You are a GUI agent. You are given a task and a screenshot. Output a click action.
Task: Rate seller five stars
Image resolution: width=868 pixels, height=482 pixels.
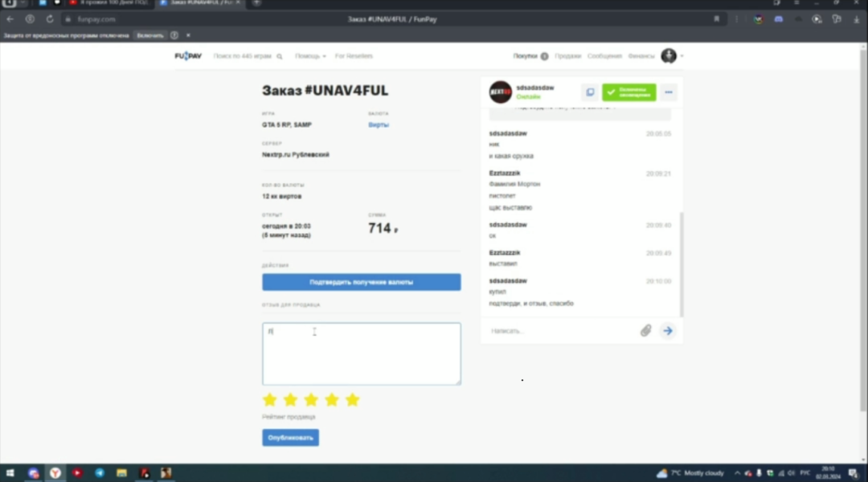point(353,399)
